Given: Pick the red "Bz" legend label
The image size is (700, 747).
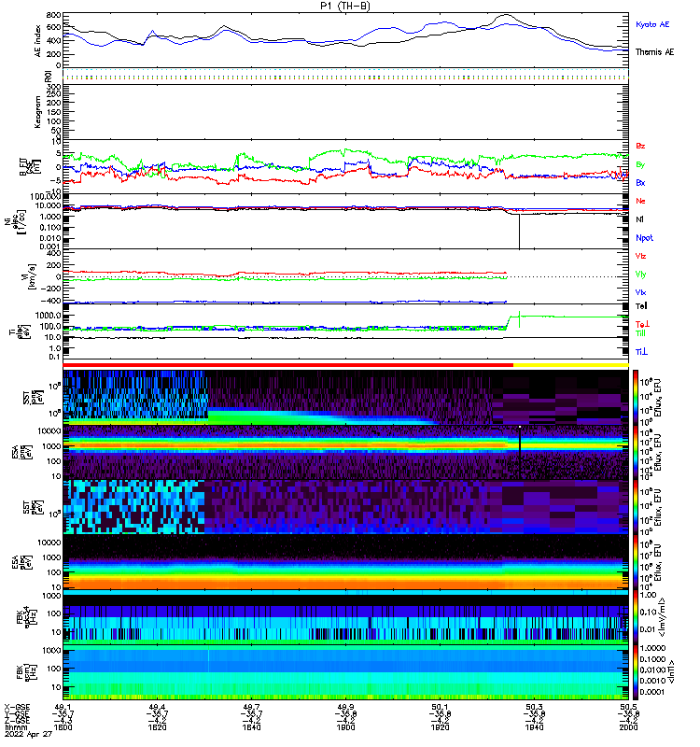Looking at the screenshot, I should (x=640, y=147).
